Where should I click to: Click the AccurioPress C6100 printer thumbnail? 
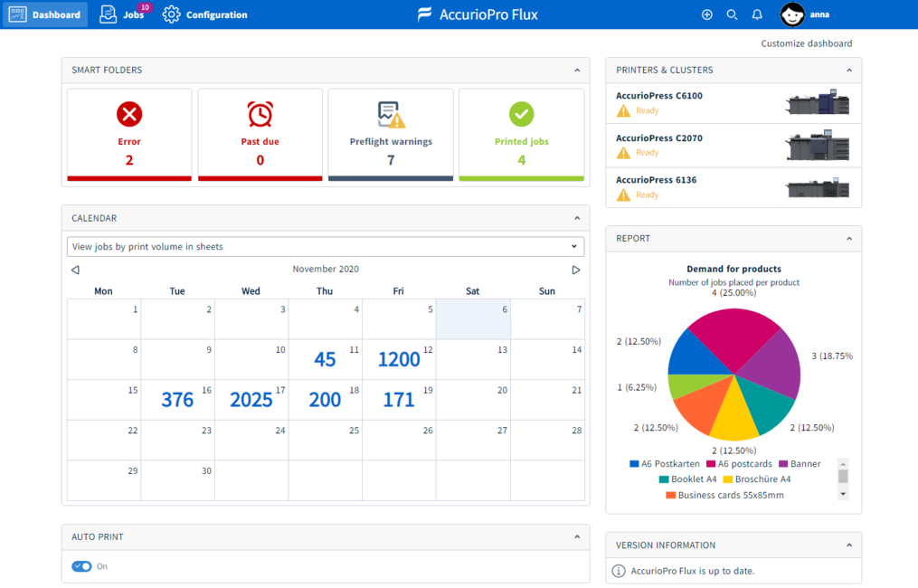818,102
